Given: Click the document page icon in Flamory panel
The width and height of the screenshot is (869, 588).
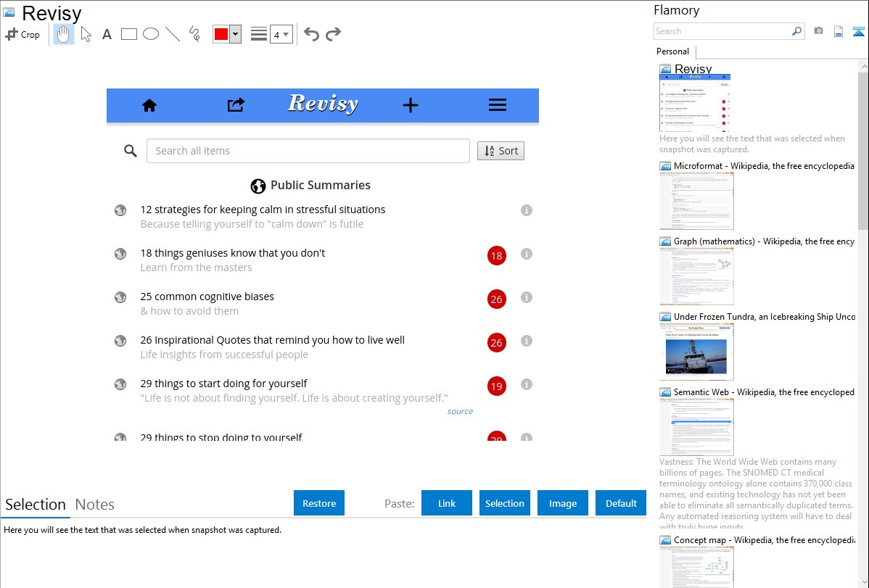Looking at the screenshot, I should coord(839,32).
